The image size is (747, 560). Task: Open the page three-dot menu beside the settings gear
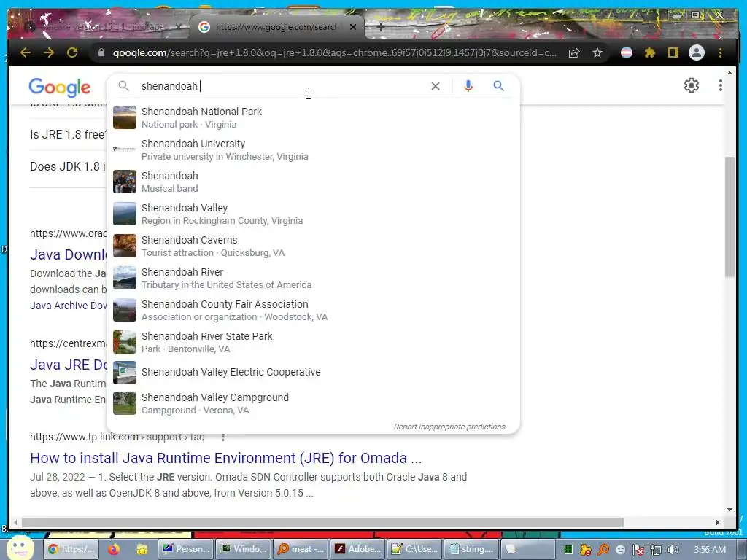pos(720,86)
